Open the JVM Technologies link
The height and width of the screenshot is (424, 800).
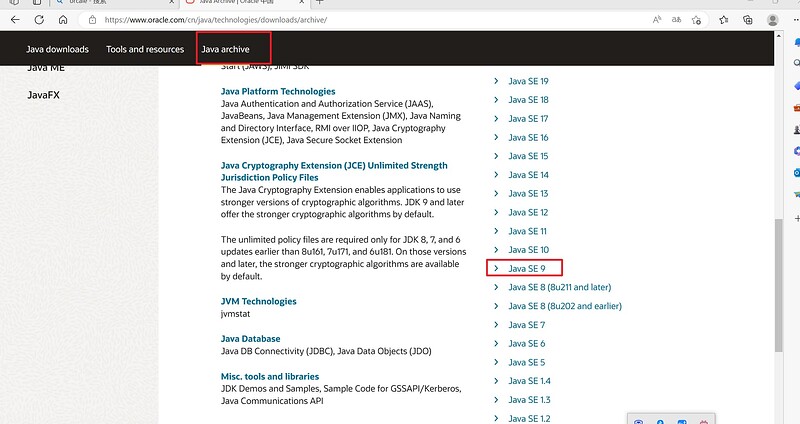click(x=258, y=301)
